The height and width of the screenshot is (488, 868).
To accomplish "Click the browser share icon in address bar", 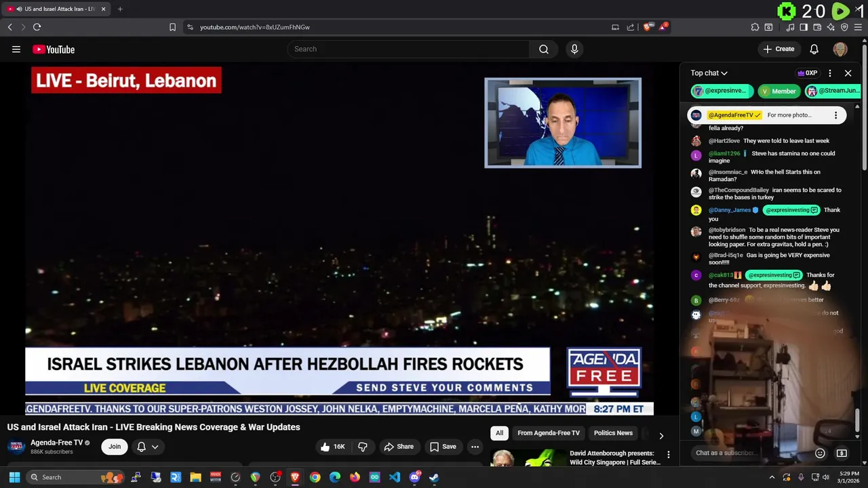I will pyautogui.click(x=630, y=27).
